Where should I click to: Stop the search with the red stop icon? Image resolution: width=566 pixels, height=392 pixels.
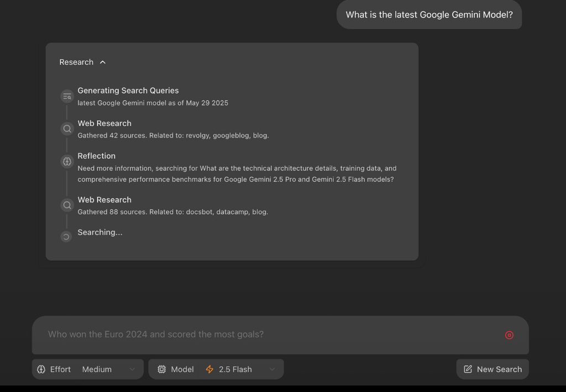click(509, 335)
